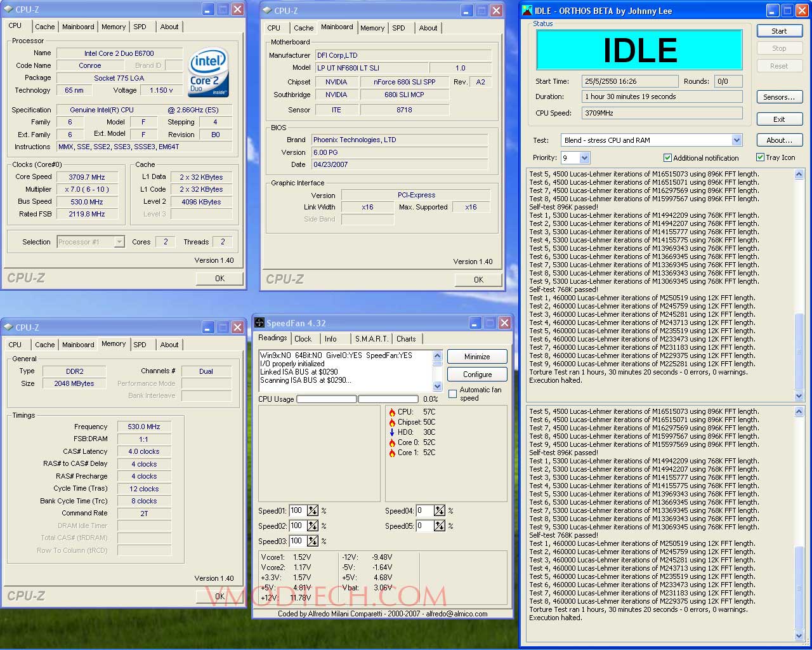812x650 pixels.
Task: Switch to Cache tab in CPU-Z CPU window
Action: (x=44, y=27)
